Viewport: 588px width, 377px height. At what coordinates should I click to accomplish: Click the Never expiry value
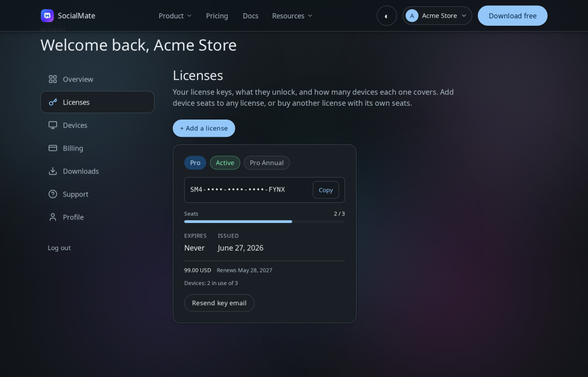(194, 248)
